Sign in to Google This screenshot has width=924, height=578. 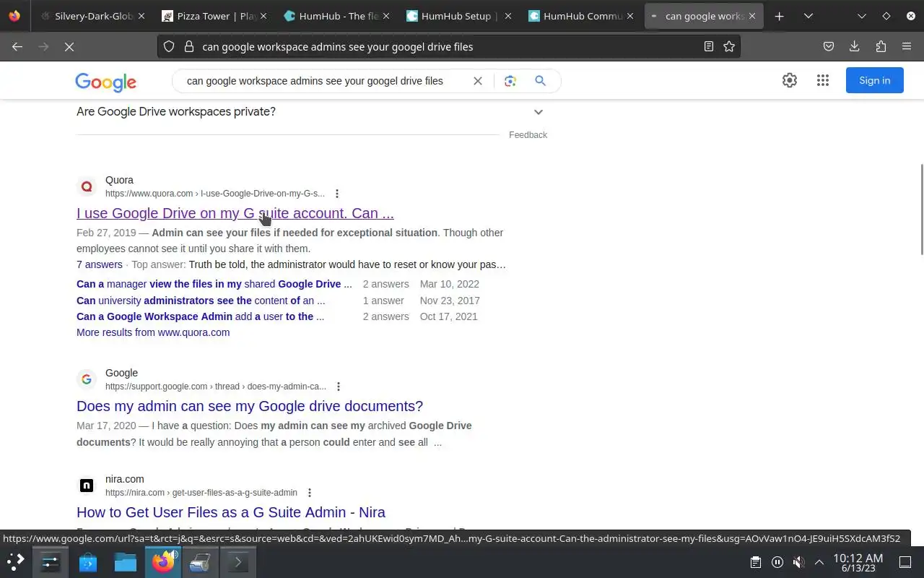tap(874, 80)
